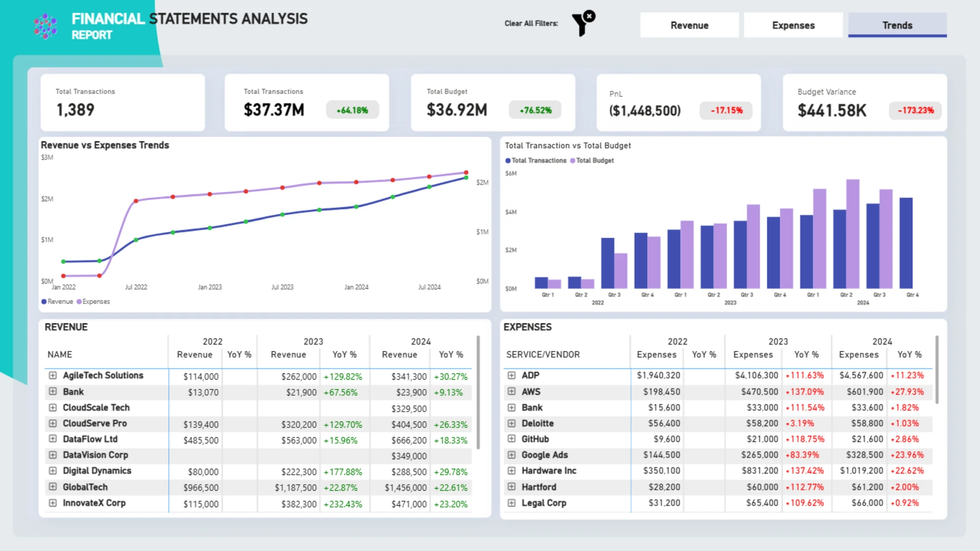Click the Total Transactions 1,389 card

(122, 103)
